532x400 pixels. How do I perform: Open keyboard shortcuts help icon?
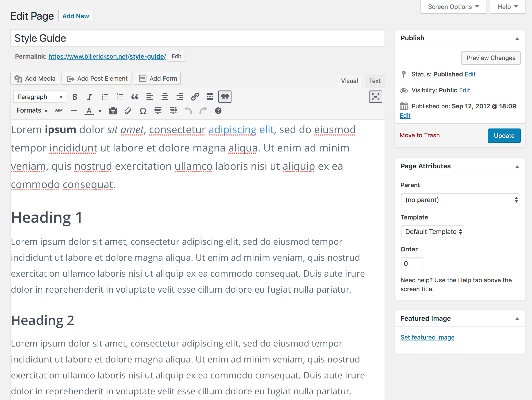click(x=218, y=111)
